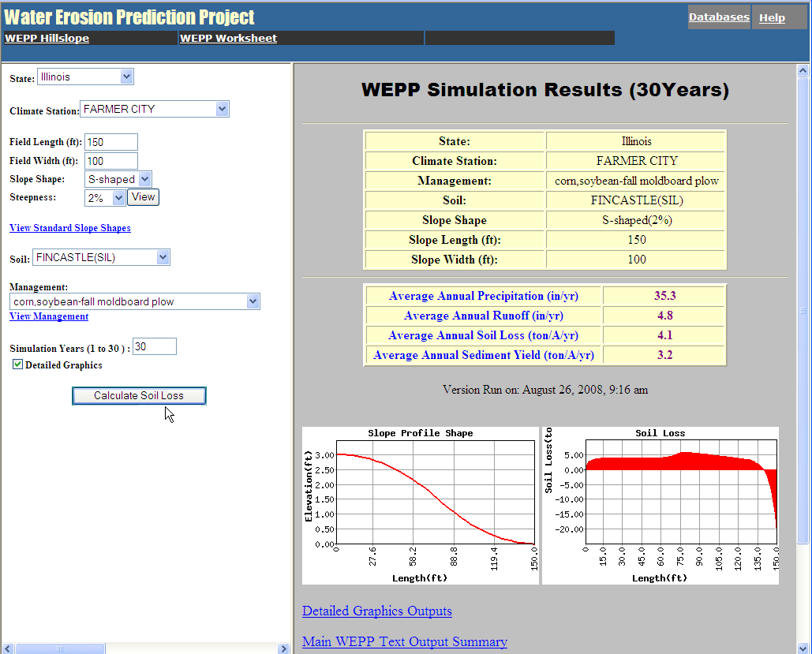
Task: Open the State dropdown showing Illinois
Action: (x=85, y=77)
